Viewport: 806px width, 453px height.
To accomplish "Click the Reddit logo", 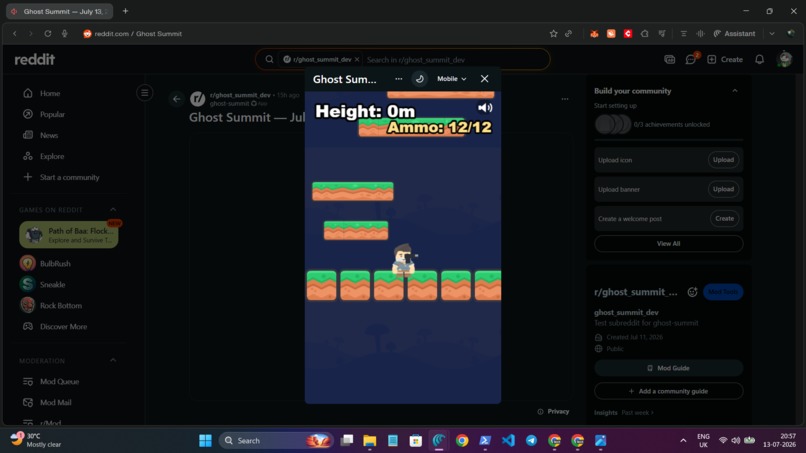I will 34,59.
